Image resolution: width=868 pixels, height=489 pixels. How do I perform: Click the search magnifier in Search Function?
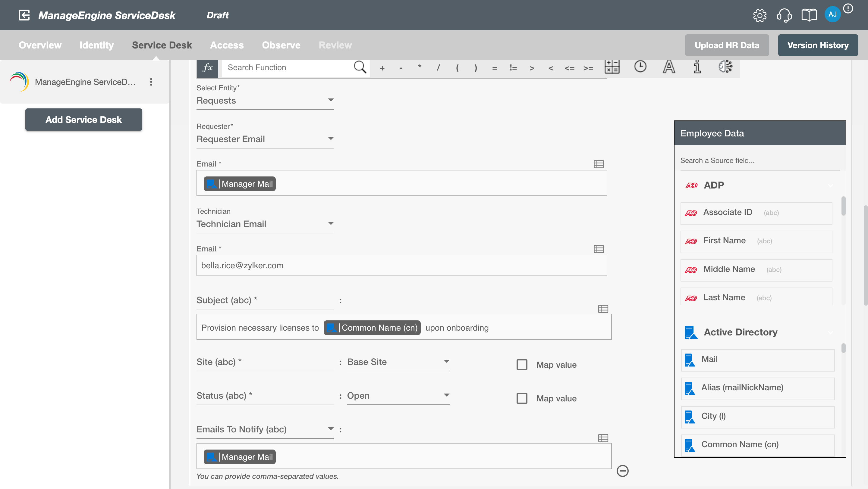pyautogui.click(x=360, y=67)
